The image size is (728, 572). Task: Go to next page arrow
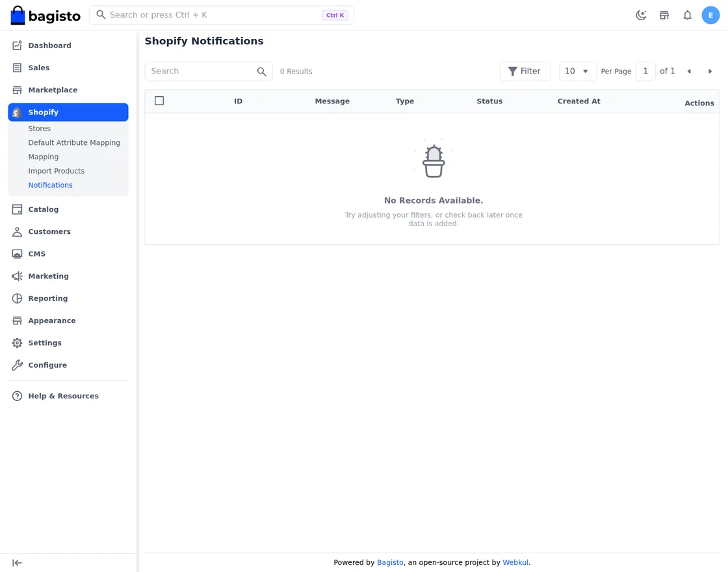tap(709, 71)
